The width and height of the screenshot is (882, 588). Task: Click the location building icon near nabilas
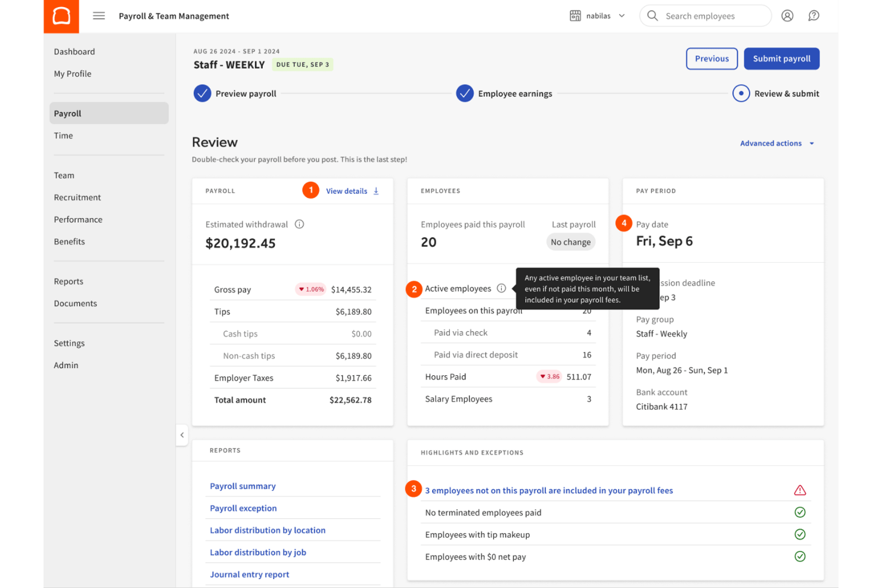(575, 16)
